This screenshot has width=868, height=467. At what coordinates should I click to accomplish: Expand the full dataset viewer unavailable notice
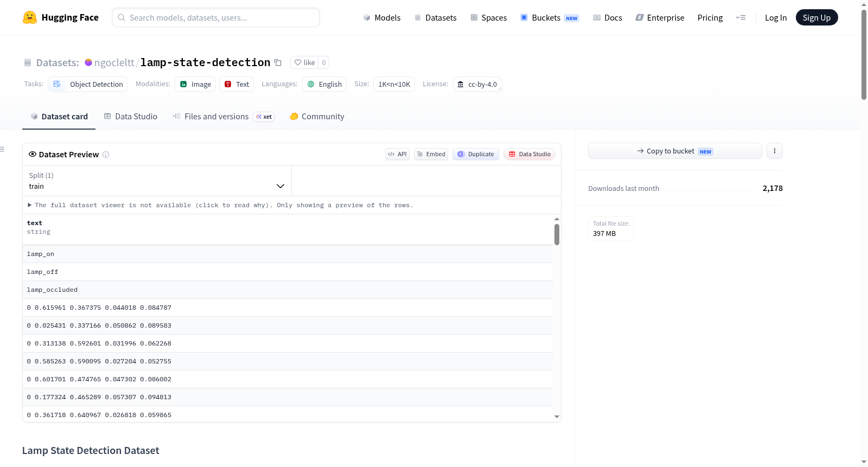pos(220,205)
